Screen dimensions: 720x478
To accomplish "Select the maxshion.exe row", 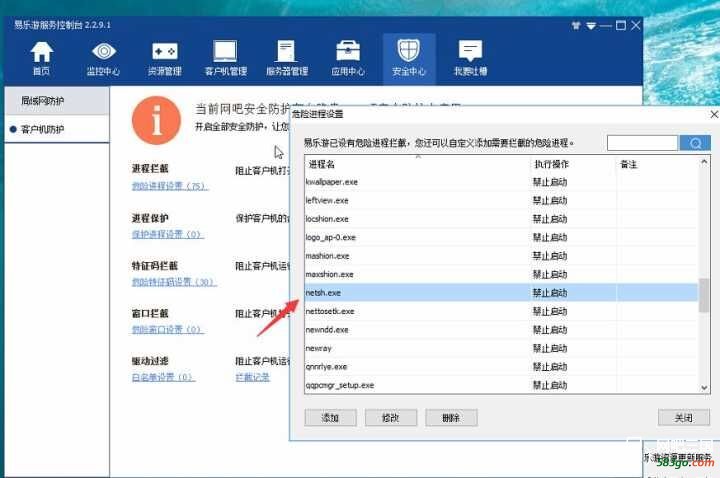I will 501,275.
